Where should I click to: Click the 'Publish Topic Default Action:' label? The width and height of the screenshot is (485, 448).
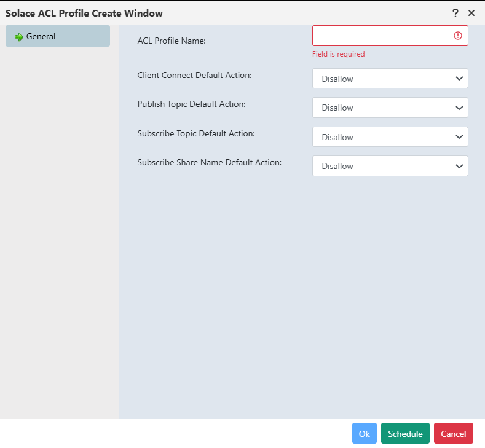tap(191, 104)
